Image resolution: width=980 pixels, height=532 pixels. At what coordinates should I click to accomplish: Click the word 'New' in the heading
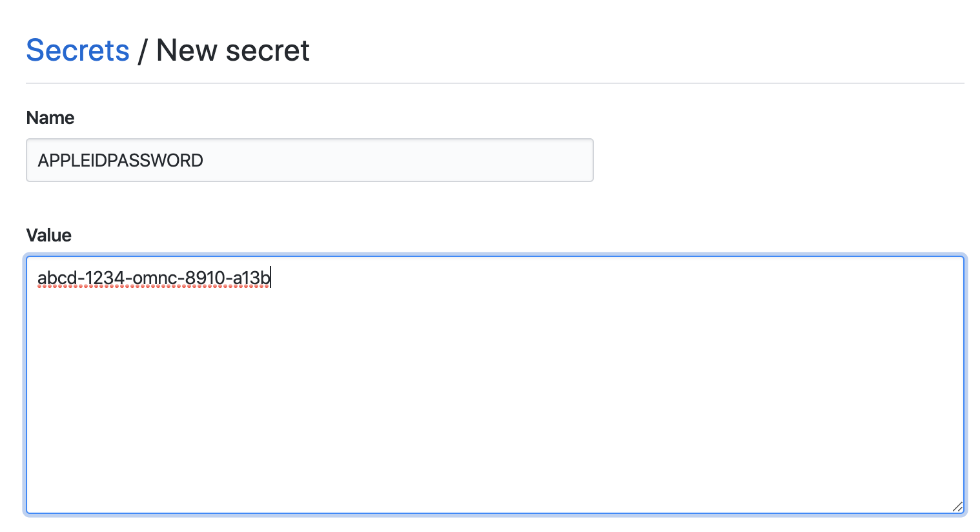pyautogui.click(x=187, y=50)
